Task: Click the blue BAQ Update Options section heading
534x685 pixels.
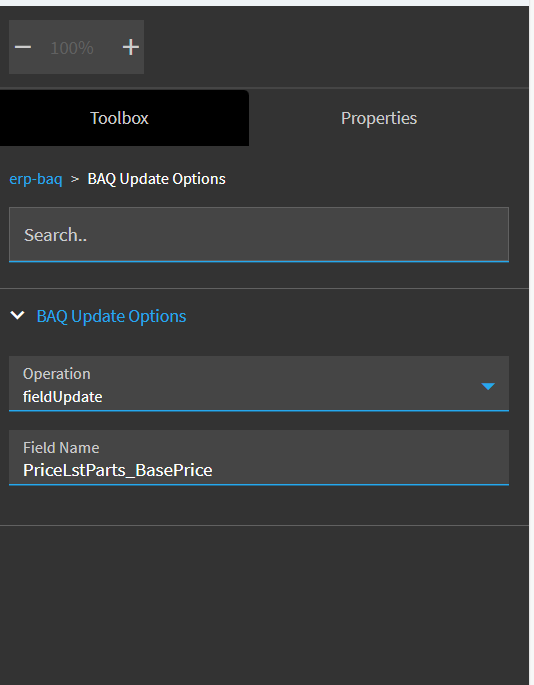Action: (111, 316)
